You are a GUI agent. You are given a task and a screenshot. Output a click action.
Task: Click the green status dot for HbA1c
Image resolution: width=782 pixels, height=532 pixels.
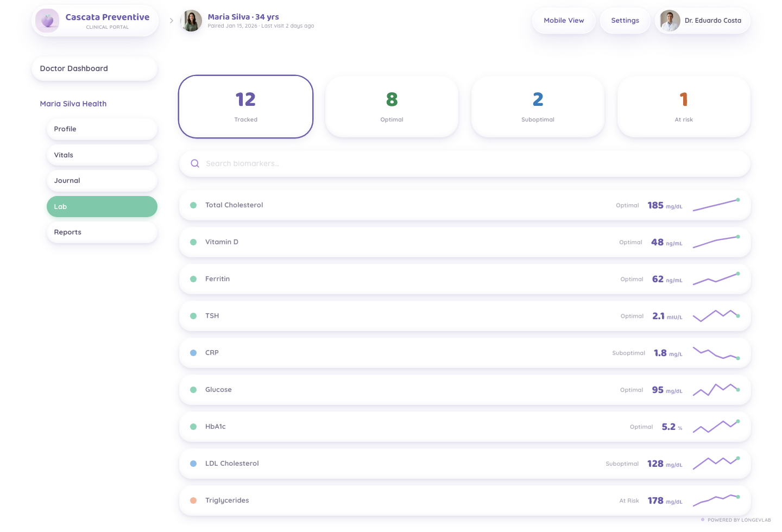193,427
